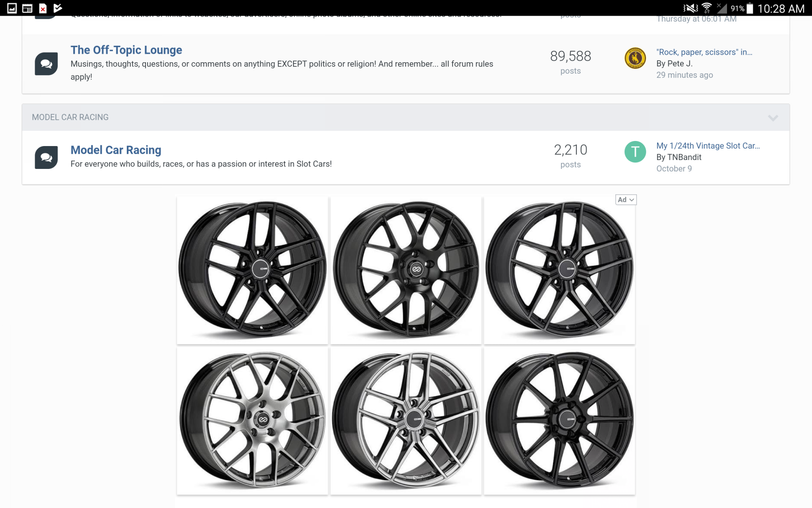Open the Rock, paper, scissors thread

(704, 52)
